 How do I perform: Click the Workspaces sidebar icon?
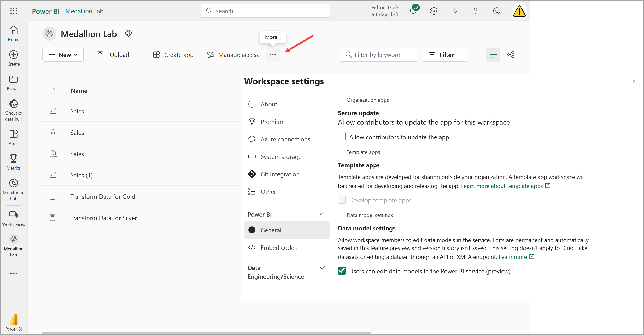pyautogui.click(x=13, y=218)
